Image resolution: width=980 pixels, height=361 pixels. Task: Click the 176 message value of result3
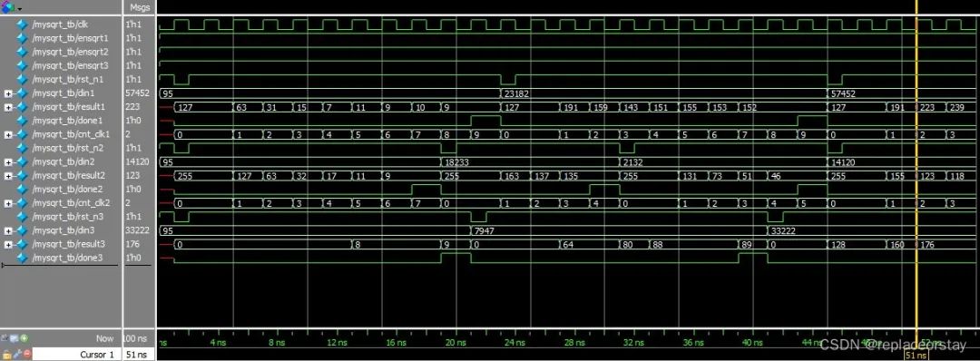coord(132,245)
